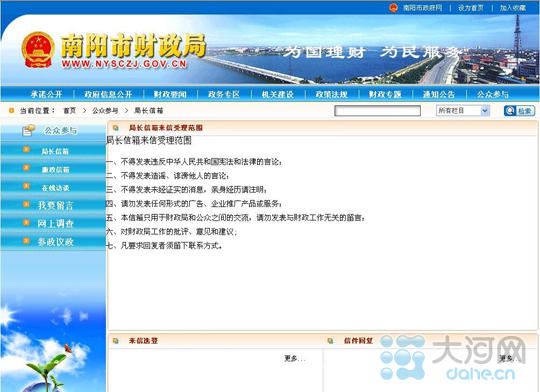Click 公众参与 in the breadcrumb

pos(105,111)
